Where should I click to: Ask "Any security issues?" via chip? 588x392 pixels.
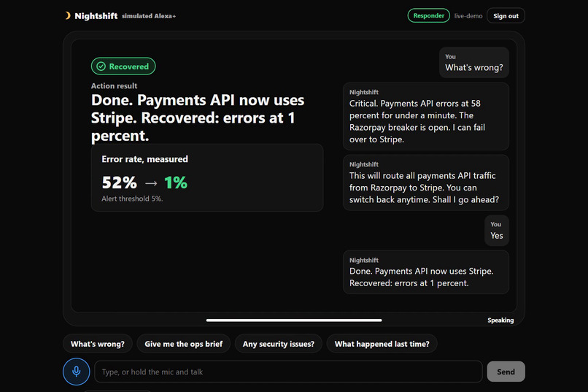[278, 344]
